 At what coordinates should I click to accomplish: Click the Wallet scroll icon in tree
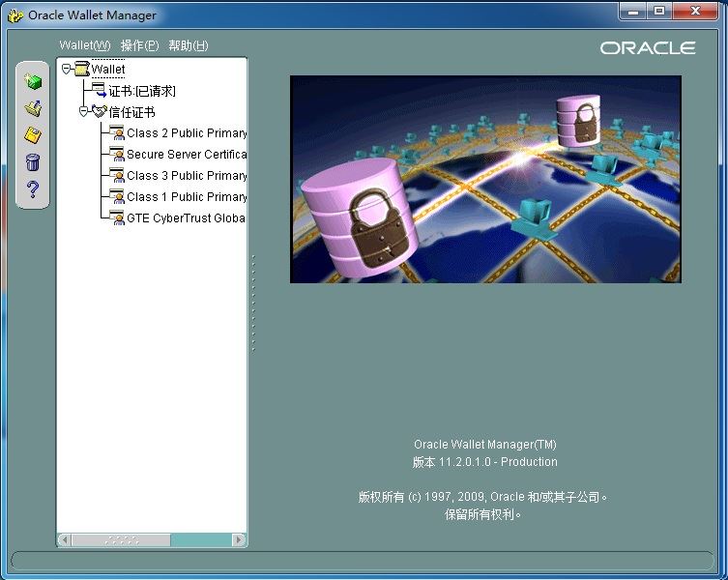coord(82,69)
